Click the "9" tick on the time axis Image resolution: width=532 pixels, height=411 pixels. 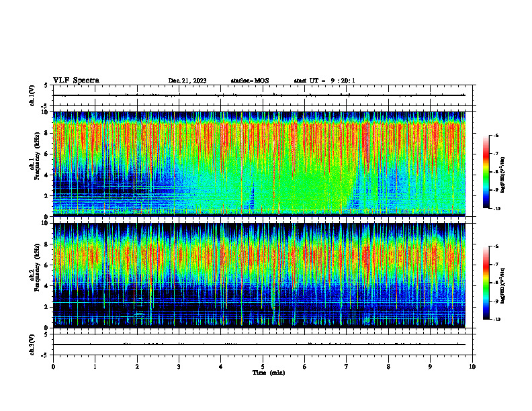(430, 367)
